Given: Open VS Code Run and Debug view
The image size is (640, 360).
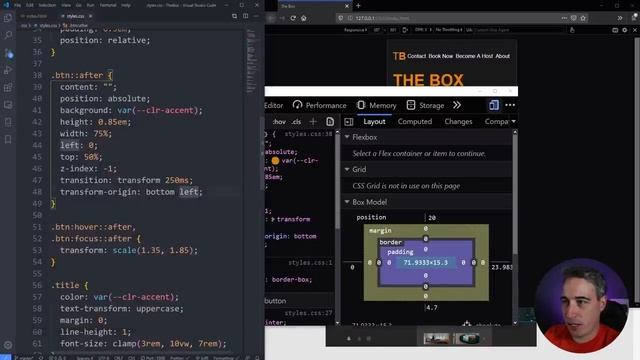Looking at the screenshot, I should 8,70.
